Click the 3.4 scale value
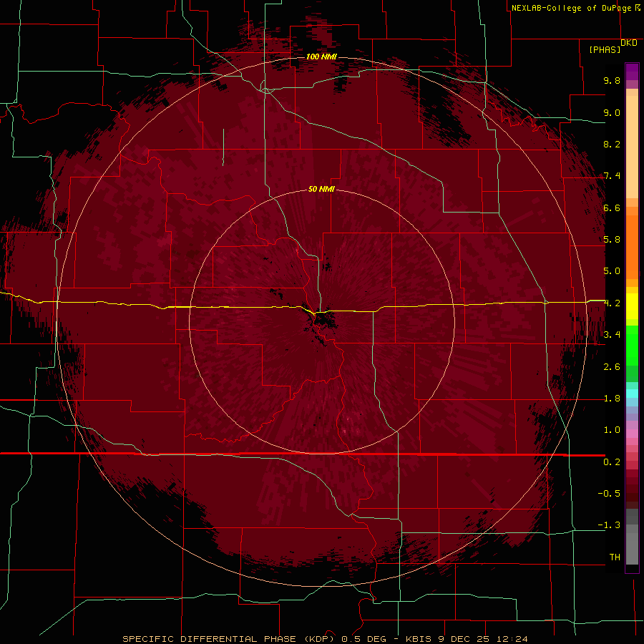Image resolution: width=644 pixels, height=644 pixels. (x=612, y=335)
